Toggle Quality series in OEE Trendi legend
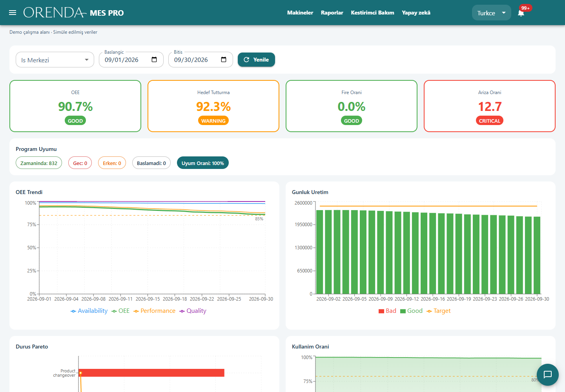 click(x=193, y=311)
